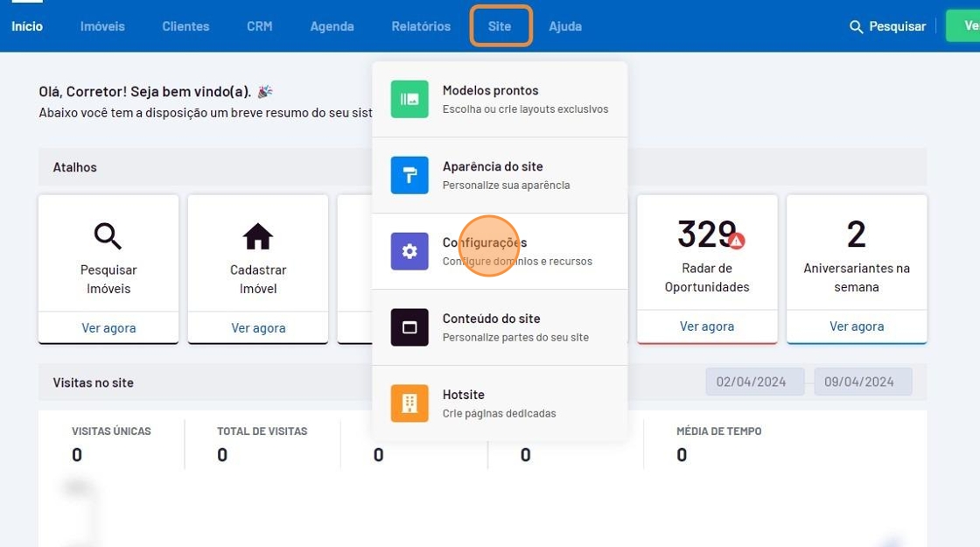980x547 pixels.
Task: Click the Pesquisar search button in top bar
Action: pyautogui.click(x=887, y=26)
